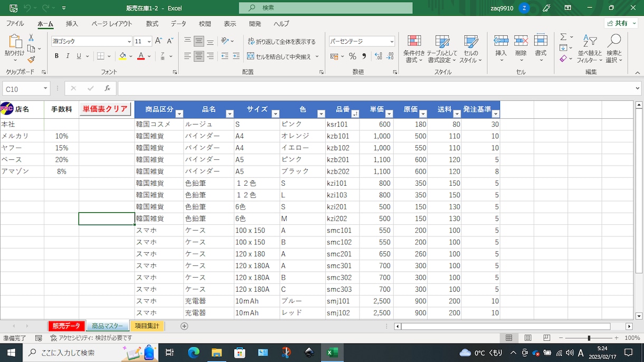Add a new sheet with plus button
Screen dimensions: 644x362
pos(184,326)
